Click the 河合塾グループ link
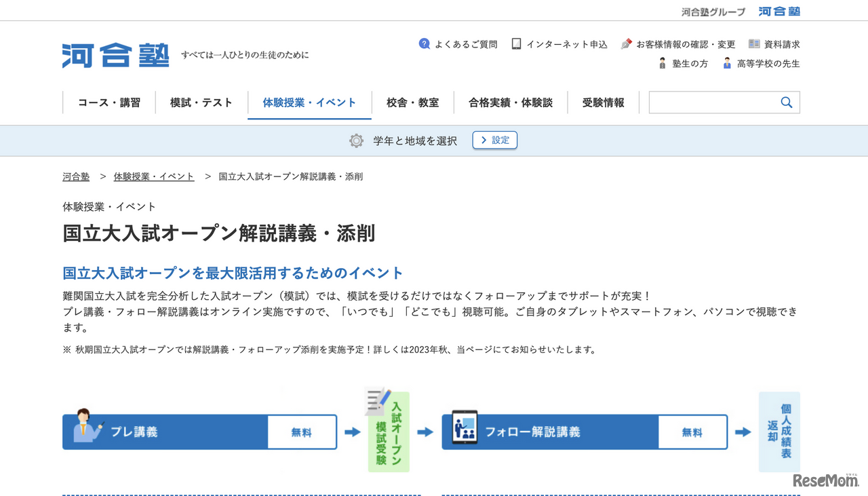This screenshot has height=496, width=868. pyautogui.click(x=713, y=12)
